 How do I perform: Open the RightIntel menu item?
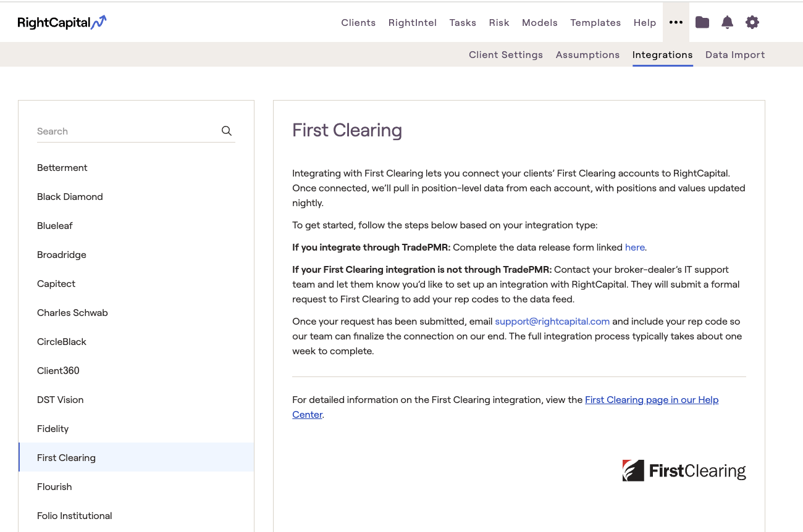pos(412,23)
